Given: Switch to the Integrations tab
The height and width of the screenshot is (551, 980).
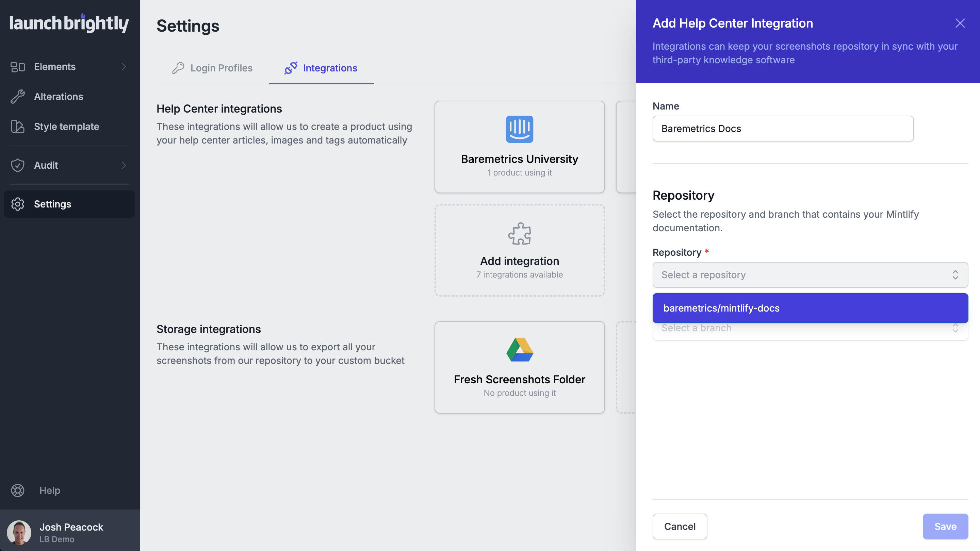Looking at the screenshot, I should click(321, 68).
